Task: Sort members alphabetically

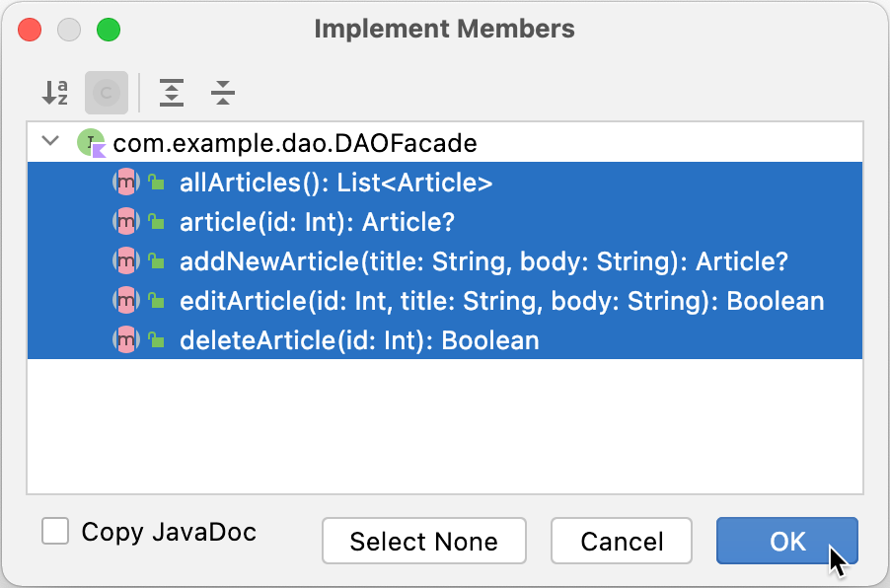Action: 55,93
